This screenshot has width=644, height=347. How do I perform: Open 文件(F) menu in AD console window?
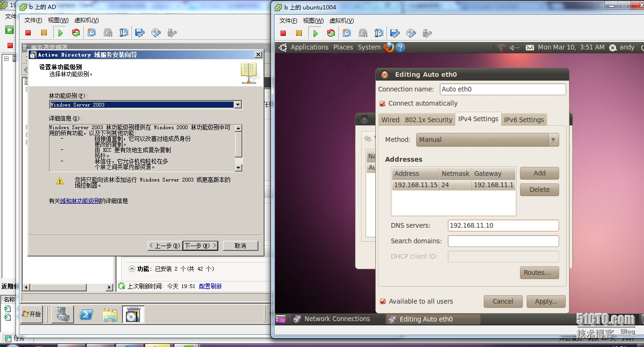point(33,20)
